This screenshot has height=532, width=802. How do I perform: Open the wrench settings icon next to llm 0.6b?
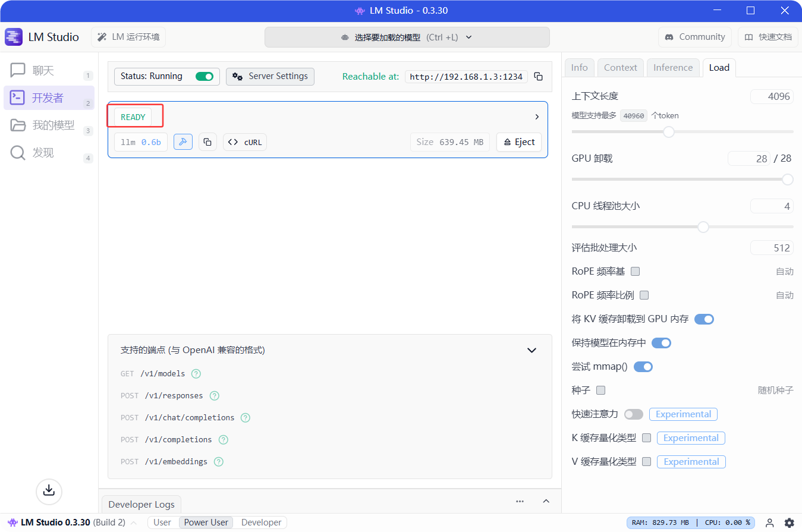[183, 141]
